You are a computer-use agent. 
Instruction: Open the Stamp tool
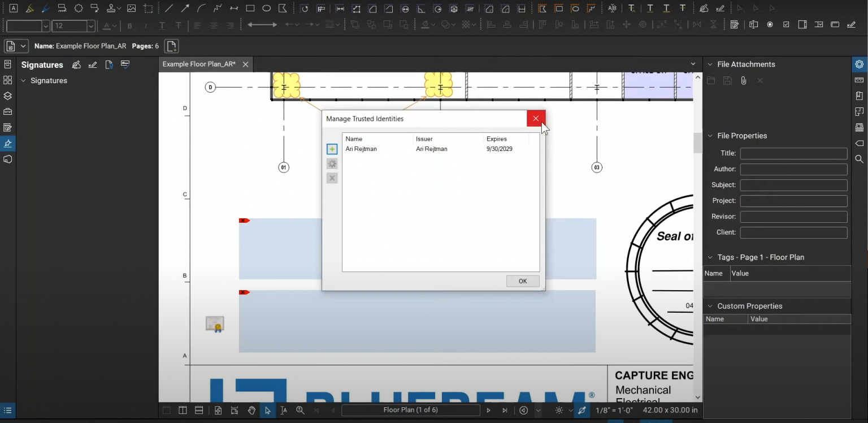tap(112, 8)
